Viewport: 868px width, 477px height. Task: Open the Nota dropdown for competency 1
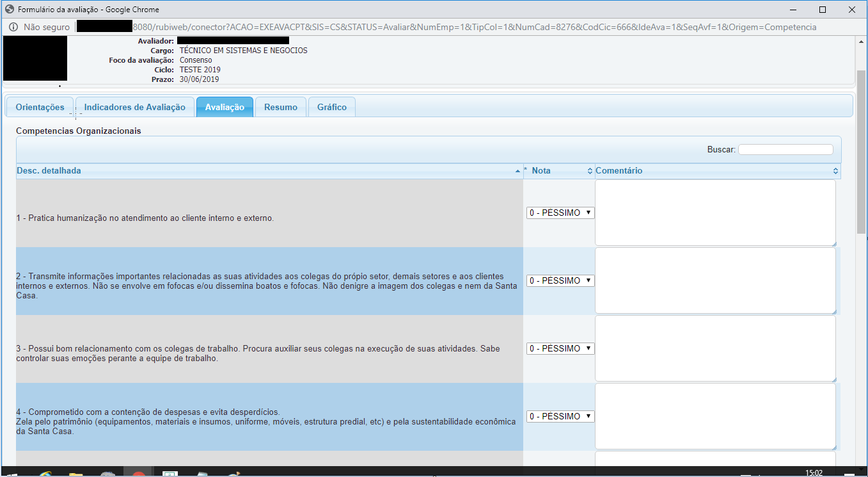560,213
